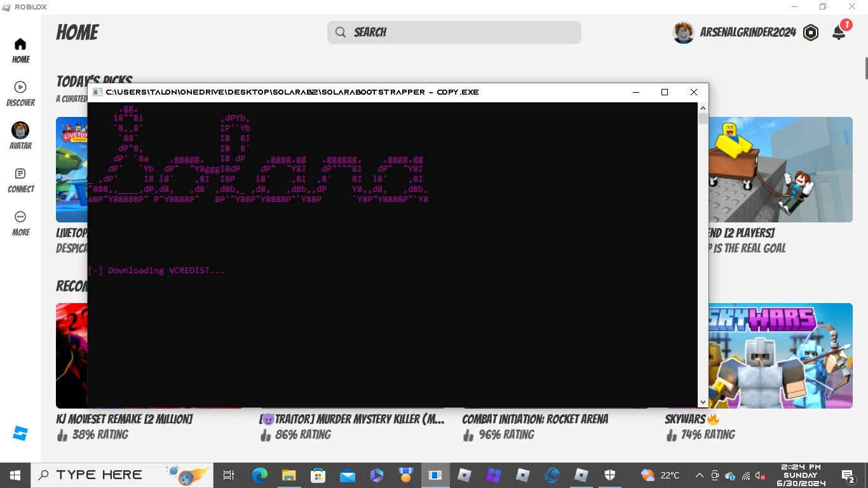Restore down the Roblox window
The image size is (868, 488).
[823, 7]
